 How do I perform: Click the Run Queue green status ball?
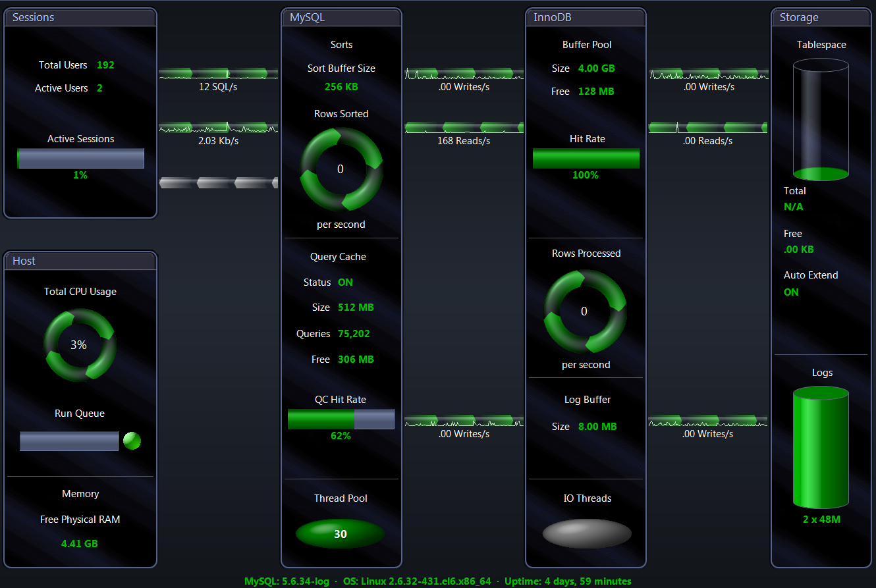click(132, 441)
